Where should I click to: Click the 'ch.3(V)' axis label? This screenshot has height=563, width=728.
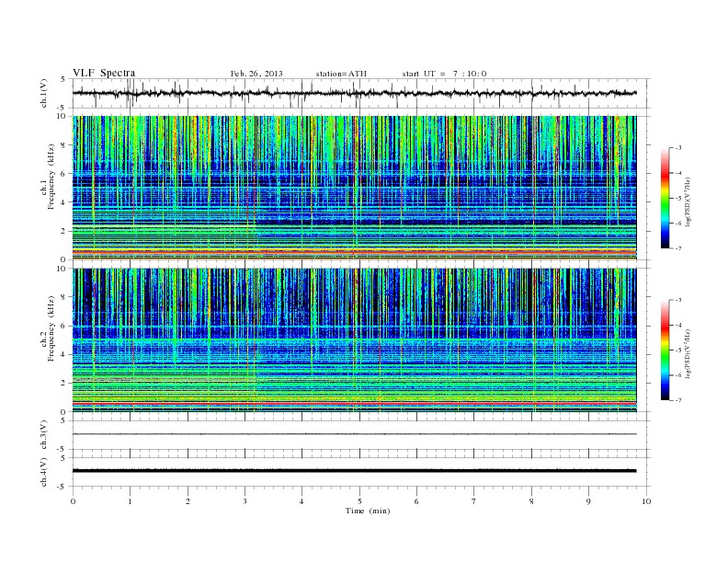click(44, 435)
